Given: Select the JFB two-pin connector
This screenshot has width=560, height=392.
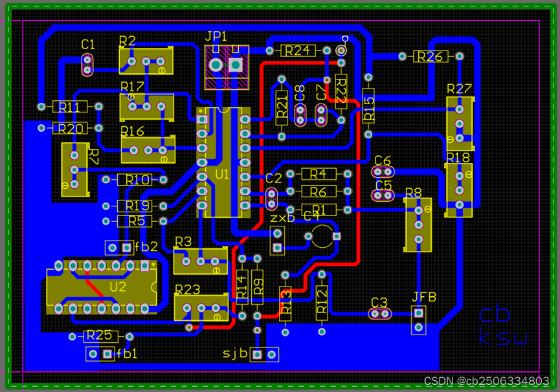Looking at the screenshot, I should (419, 320).
